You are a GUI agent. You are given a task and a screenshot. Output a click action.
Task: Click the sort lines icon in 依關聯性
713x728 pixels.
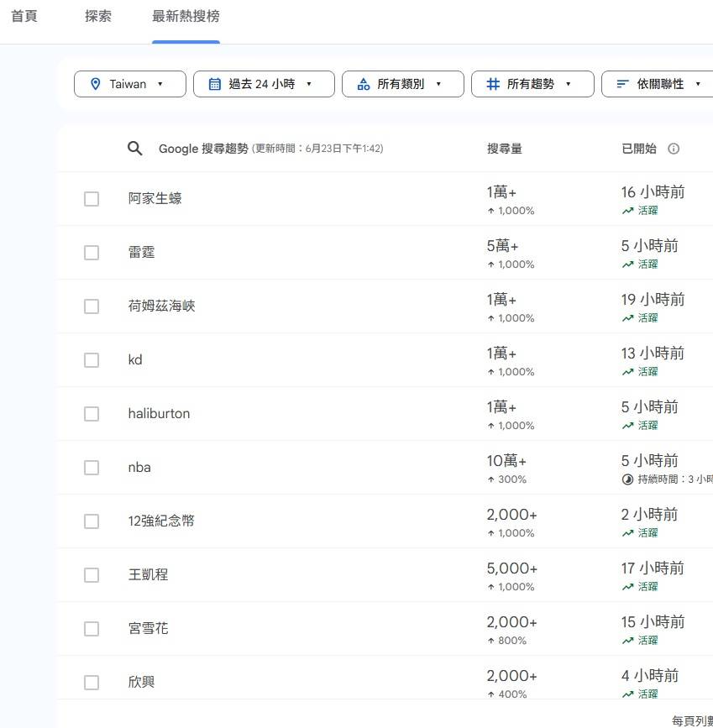622,84
